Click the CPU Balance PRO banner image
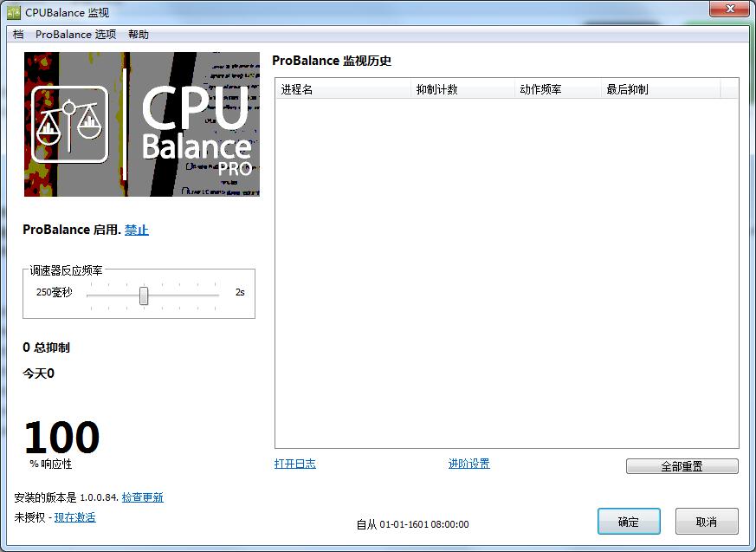756x552 pixels. tap(142, 124)
